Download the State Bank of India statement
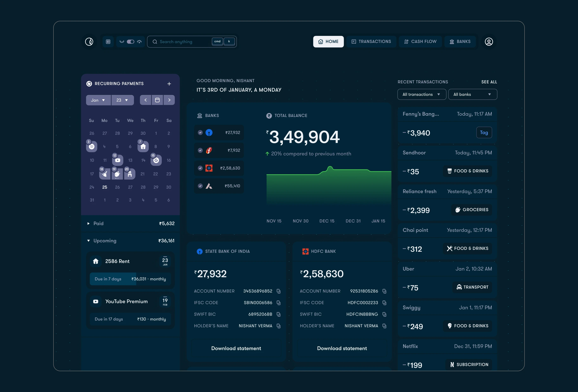Viewport: 578px width, 392px height. coord(236,348)
